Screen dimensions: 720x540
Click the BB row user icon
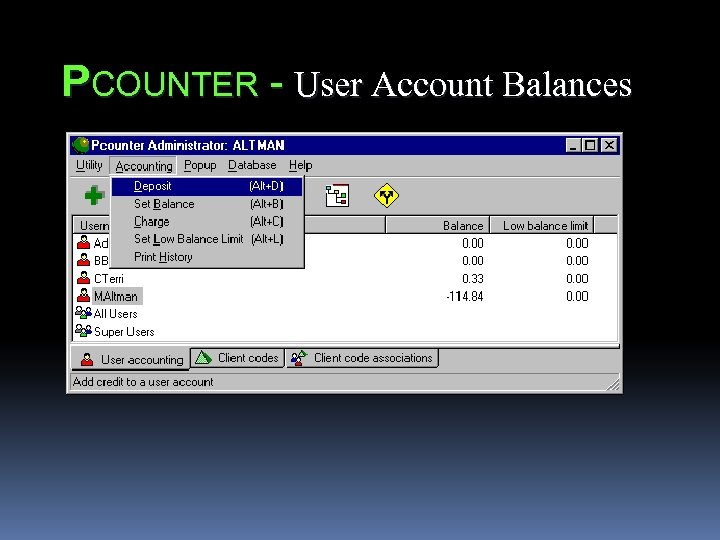84,260
